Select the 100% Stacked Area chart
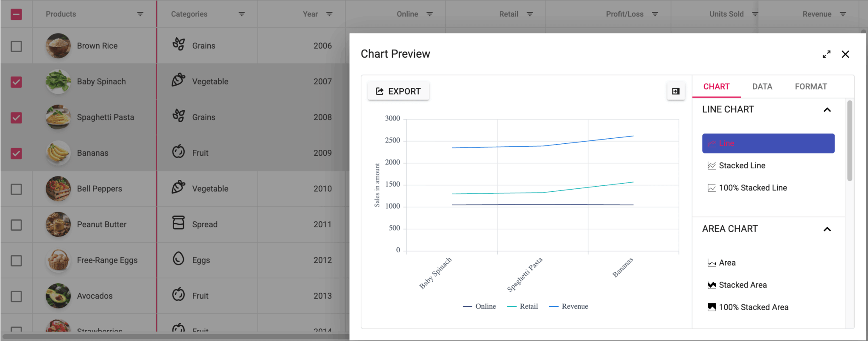This screenshot has width=868, height=341. point(753,307)
